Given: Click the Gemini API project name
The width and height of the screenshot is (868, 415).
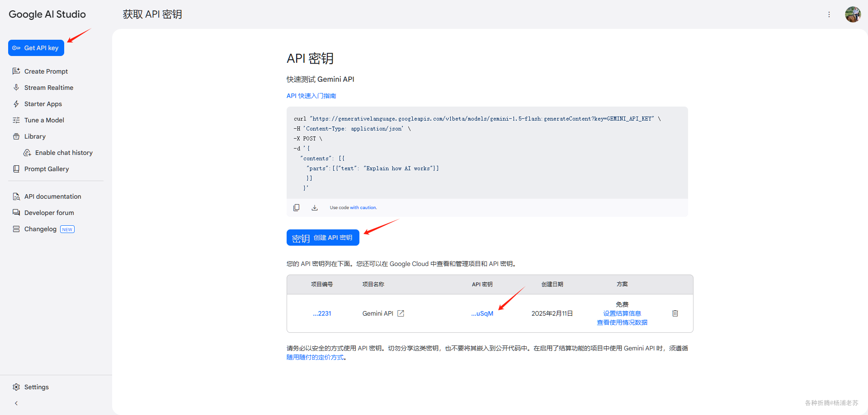Looking at the screenshot, I should coord(378,313).
